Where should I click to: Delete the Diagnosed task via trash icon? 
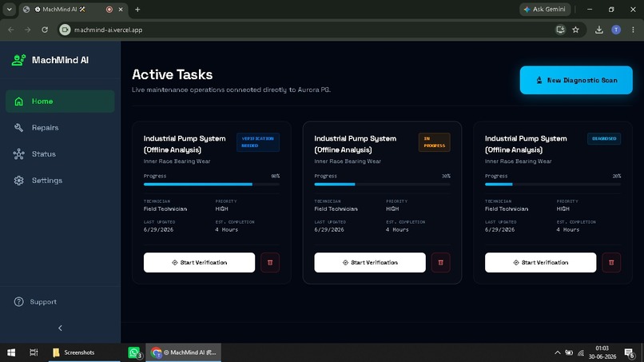[x=611, y=263]
